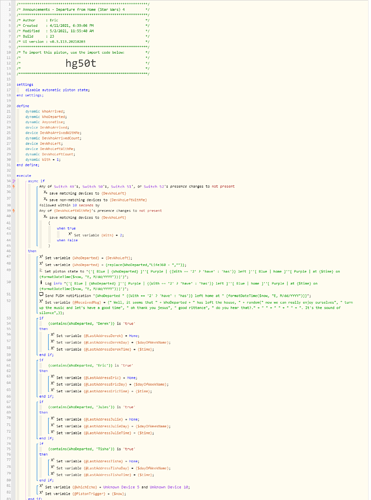Screen dimensions: 371x500
Task: Click Set variable icon for LastAddressJulieTime
Action: (x=53, y=433)
